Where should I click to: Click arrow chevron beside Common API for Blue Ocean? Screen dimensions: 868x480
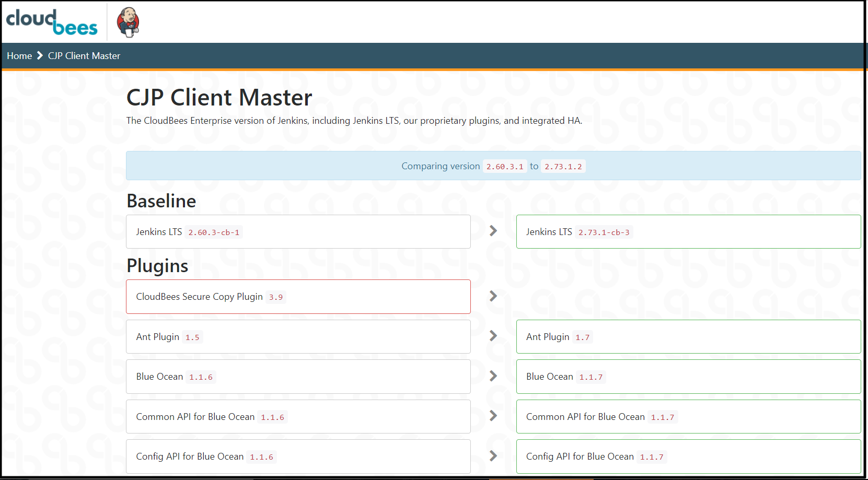[x=493, y=416]
